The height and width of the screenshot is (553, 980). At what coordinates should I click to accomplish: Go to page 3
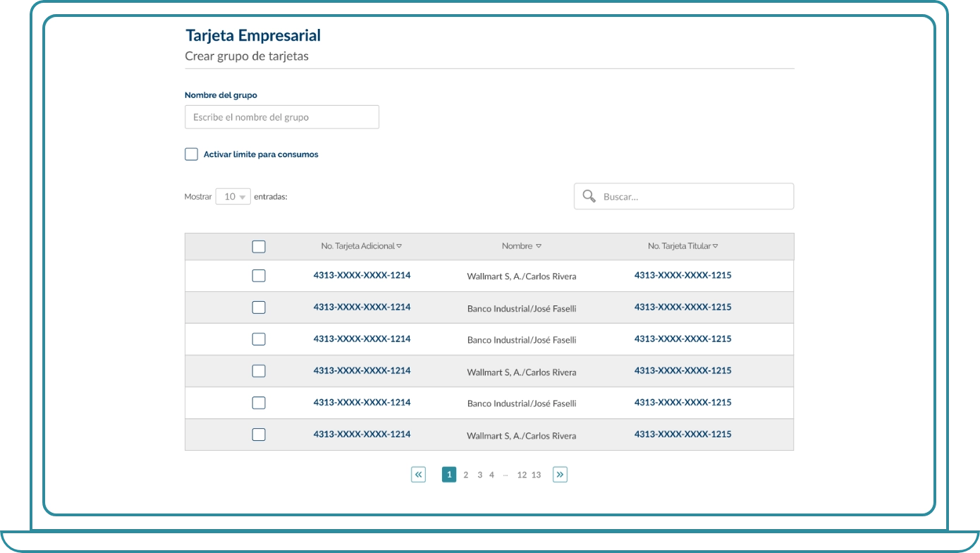[479, 475]
